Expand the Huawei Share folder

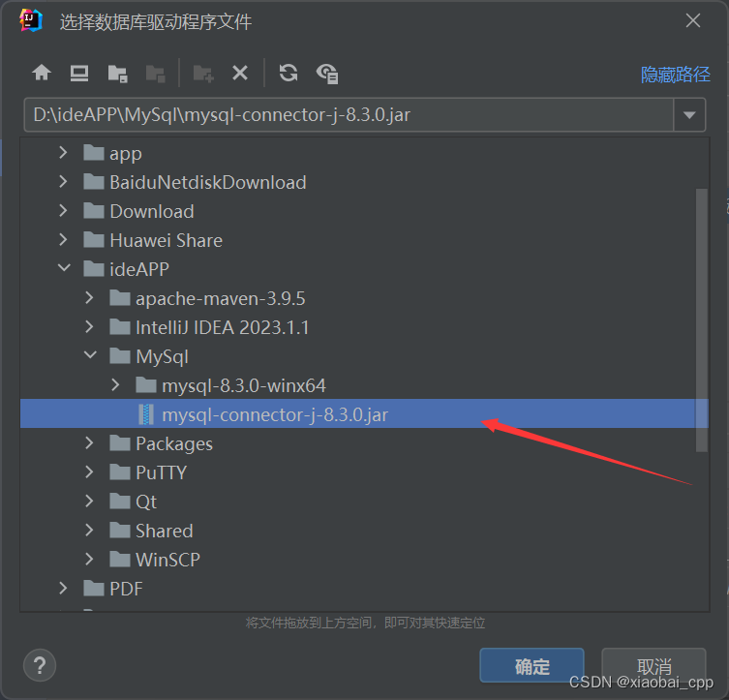pyautogui.click(x=63, y=240)
